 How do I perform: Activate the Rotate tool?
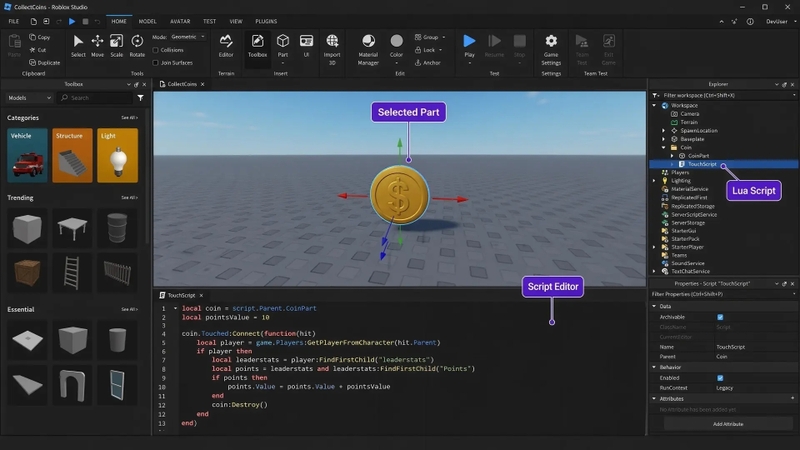click(x=137, y=45)
